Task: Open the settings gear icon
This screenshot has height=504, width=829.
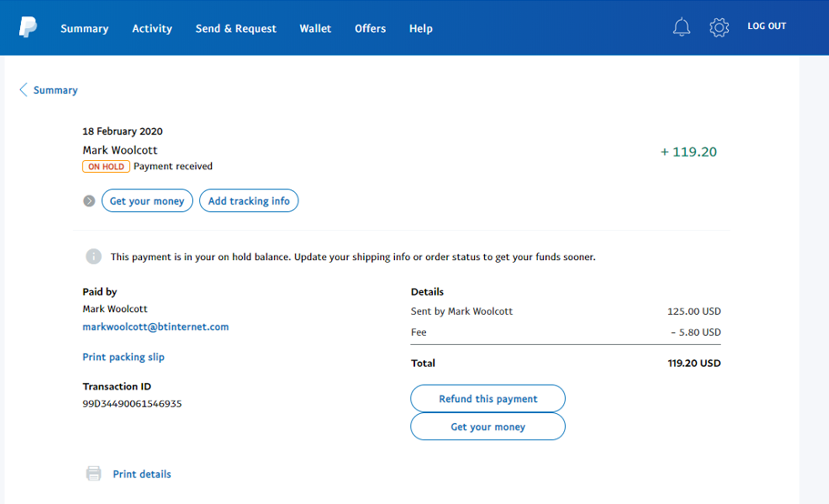Action: coord(719,27)
